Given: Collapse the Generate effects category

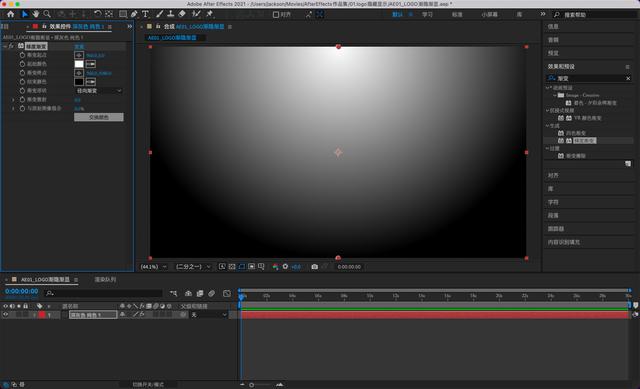Looking at the screenshot, I should click(x=547, y=126).
